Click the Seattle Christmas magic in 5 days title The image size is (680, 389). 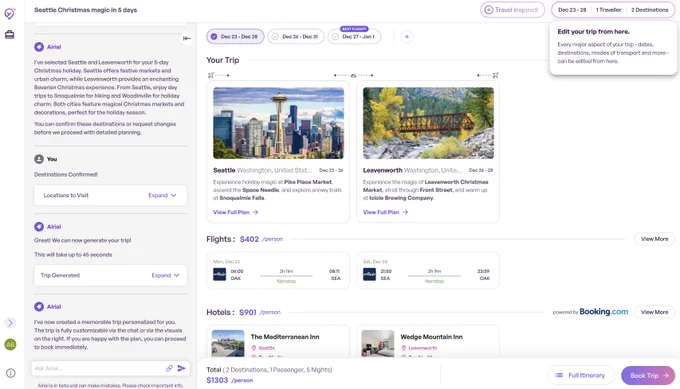[85, 10]
